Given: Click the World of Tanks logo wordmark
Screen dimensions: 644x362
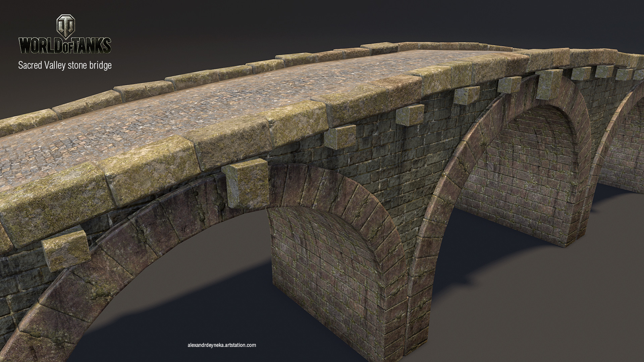Looking at the screenshot, I should pyautogui.click(x=65, y=45).
